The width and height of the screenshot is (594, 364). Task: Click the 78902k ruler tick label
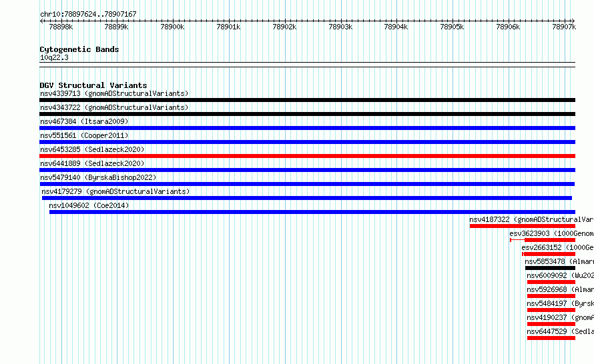point(284,27)
